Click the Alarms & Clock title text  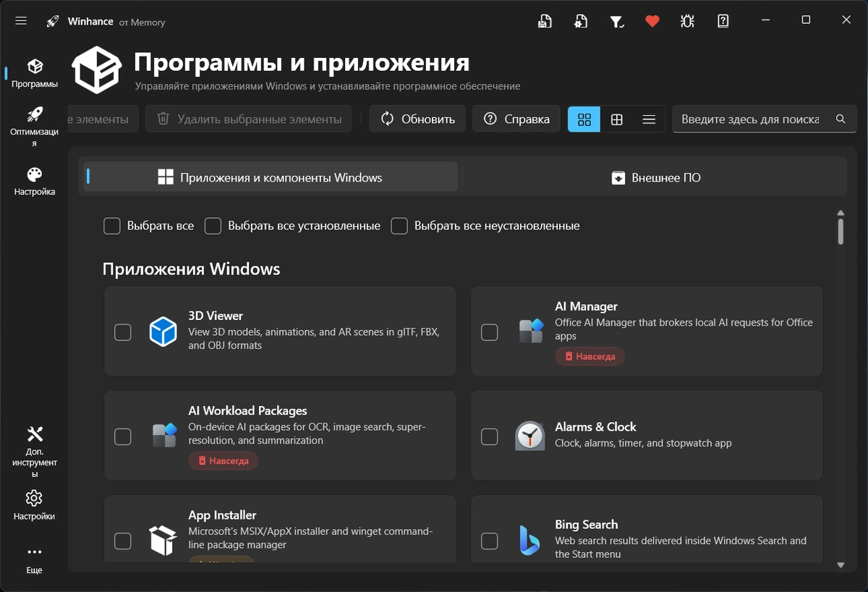(x=595, y=427)
